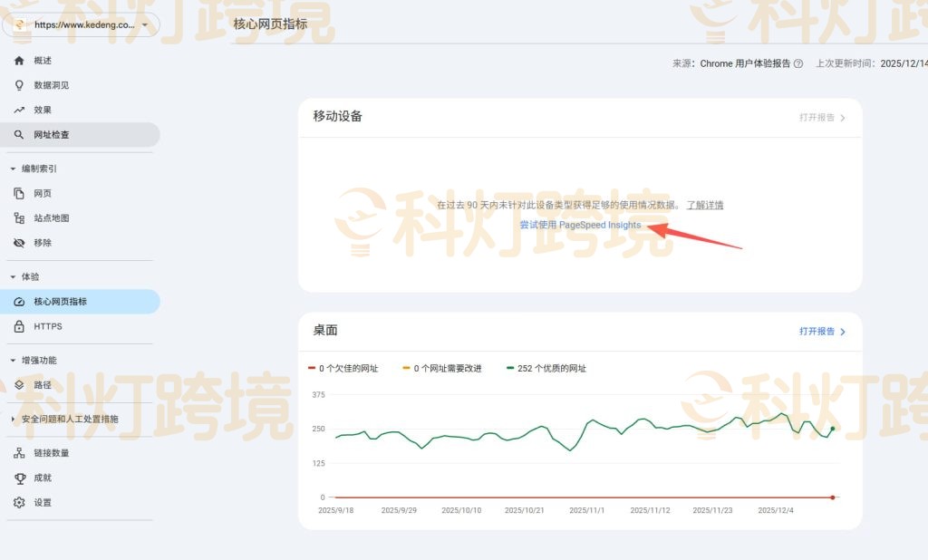
Task: Click the lightbulb icon for 数据洞见
Action: 19,85
